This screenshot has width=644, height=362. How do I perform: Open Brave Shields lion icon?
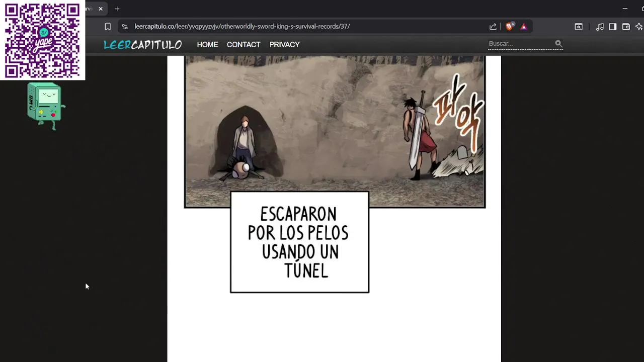509,27
